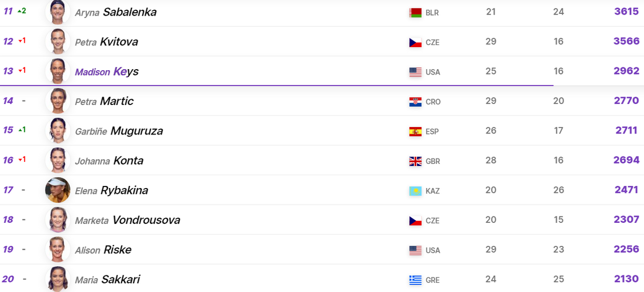The width and height of the screenshot is (644, 292).
Task: Click Johanna Konta's avatar image
Action: tap(58, 160)
